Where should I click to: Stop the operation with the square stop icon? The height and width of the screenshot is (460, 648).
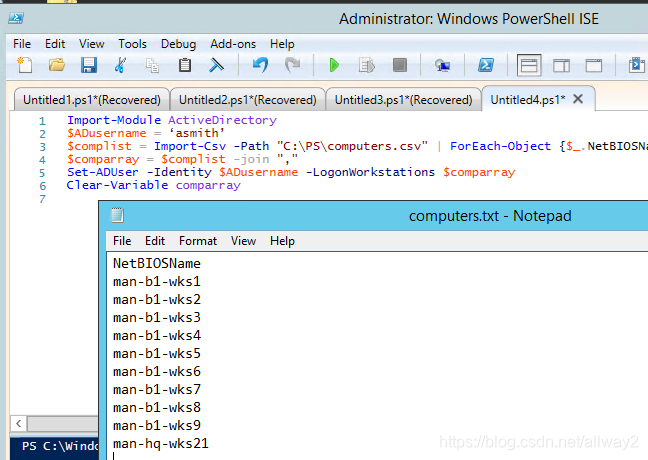click(400, 65)
